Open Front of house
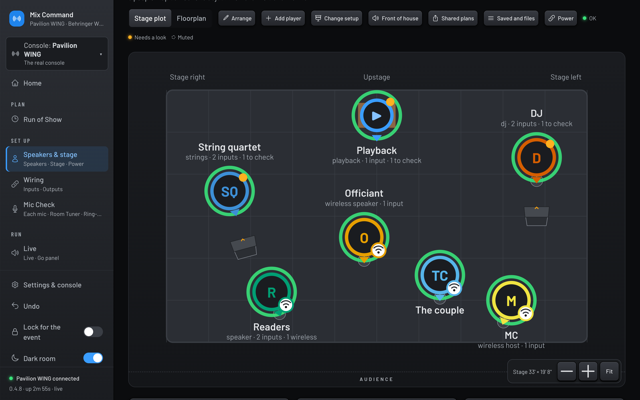 [x=395, y=18]
